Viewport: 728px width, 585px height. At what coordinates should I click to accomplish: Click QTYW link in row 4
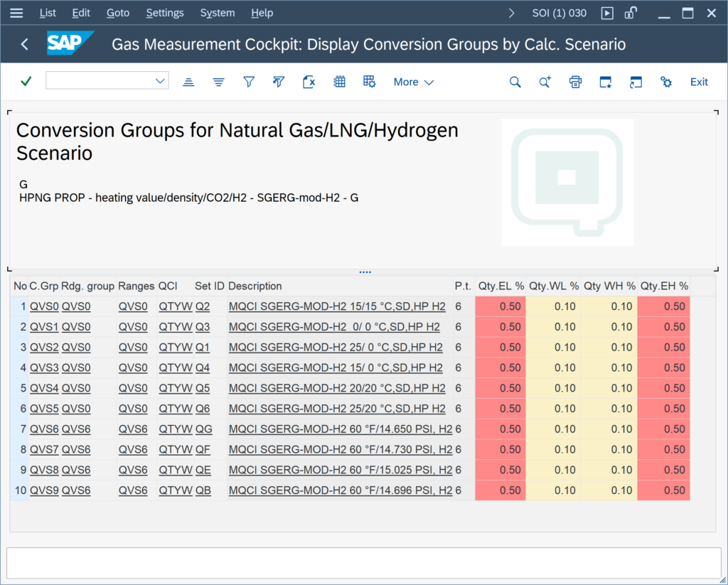176,367
